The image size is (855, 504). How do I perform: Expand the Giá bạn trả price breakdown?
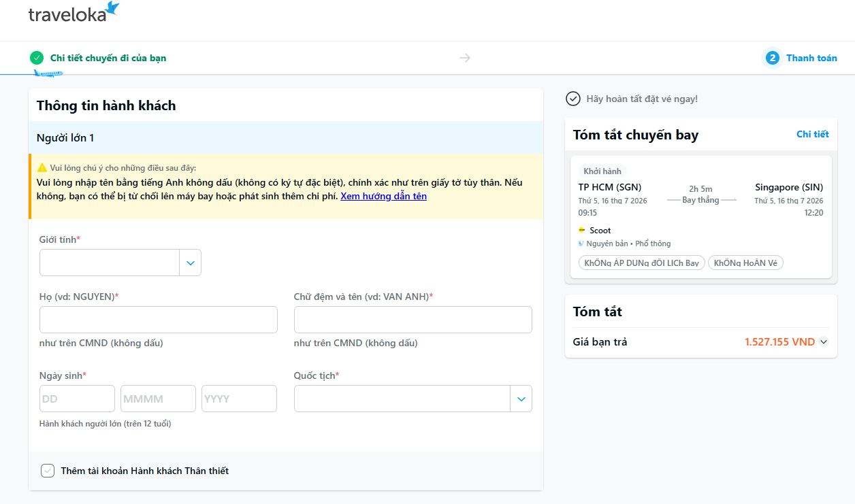tap(824, 342)
